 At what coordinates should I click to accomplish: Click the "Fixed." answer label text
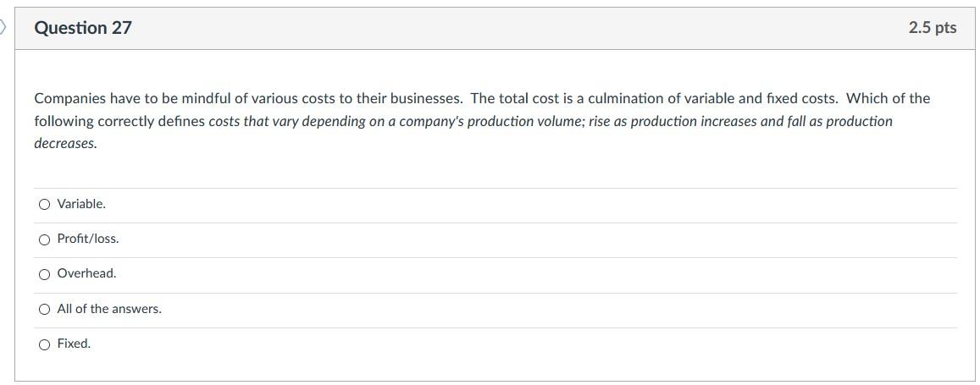[74, 344]
